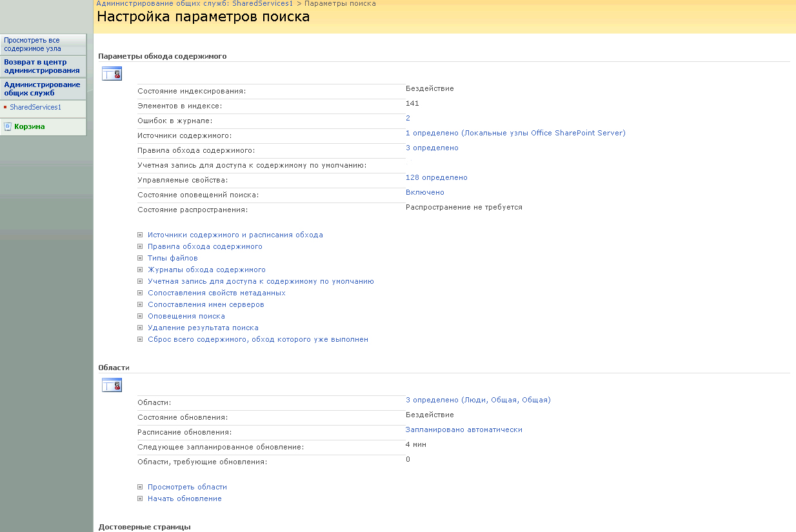796x532 pixels.
Task: Click bullet icon beside Сопоставления свойств метаданных
Action: 140,293
